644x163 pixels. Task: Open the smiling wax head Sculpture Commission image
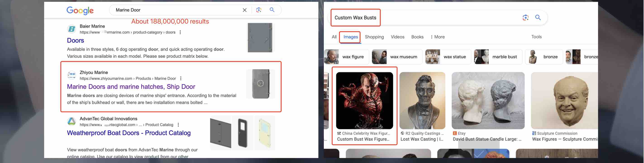[565, 101]
